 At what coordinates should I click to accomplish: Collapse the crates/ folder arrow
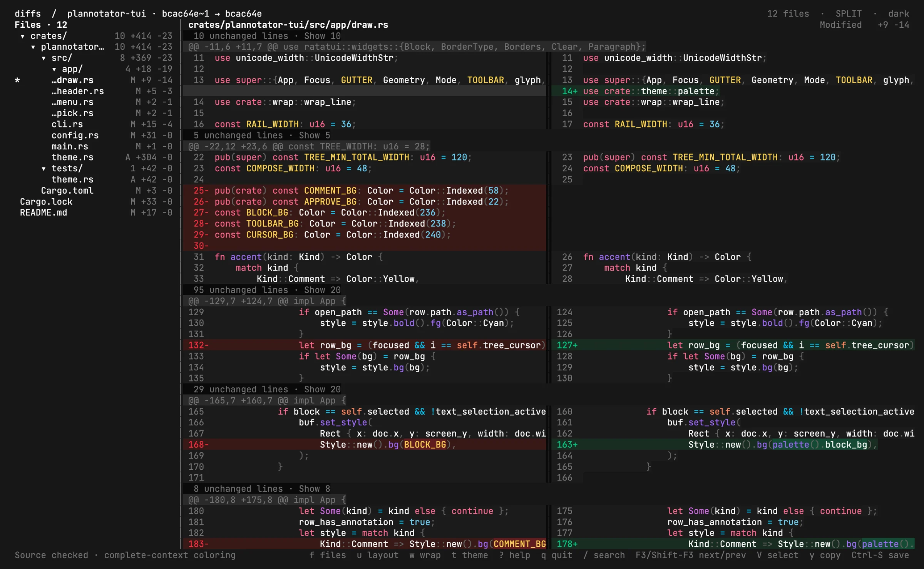click(23, 36)
